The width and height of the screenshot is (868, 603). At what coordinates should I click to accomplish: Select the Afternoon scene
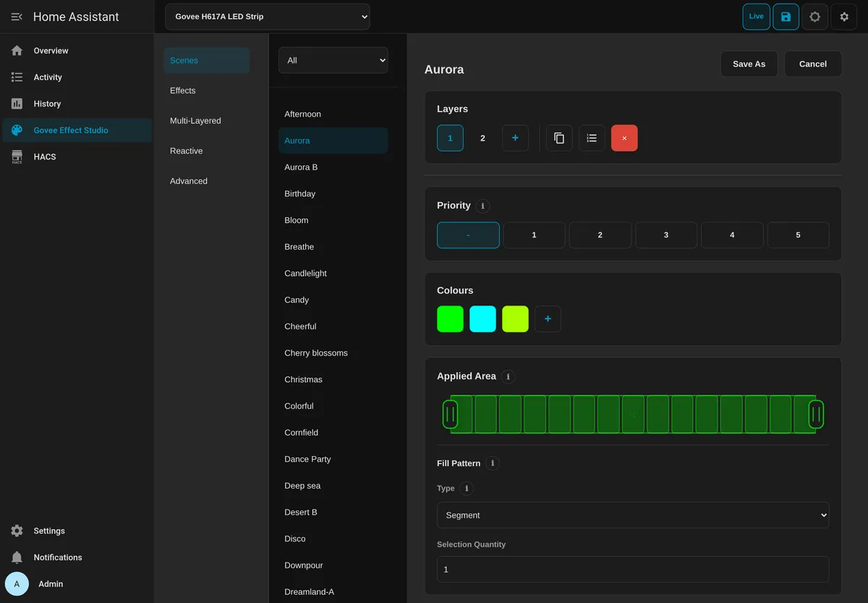click(333, 114)
